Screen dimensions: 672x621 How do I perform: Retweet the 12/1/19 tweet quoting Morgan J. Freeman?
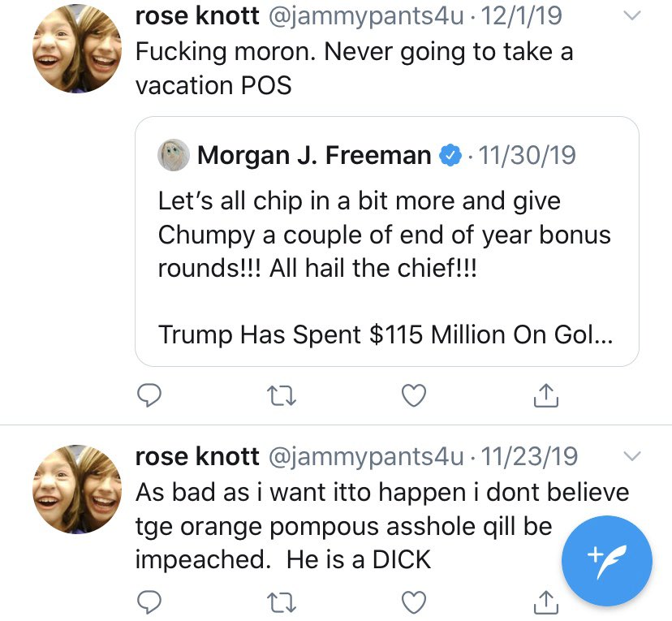(281, 395)
